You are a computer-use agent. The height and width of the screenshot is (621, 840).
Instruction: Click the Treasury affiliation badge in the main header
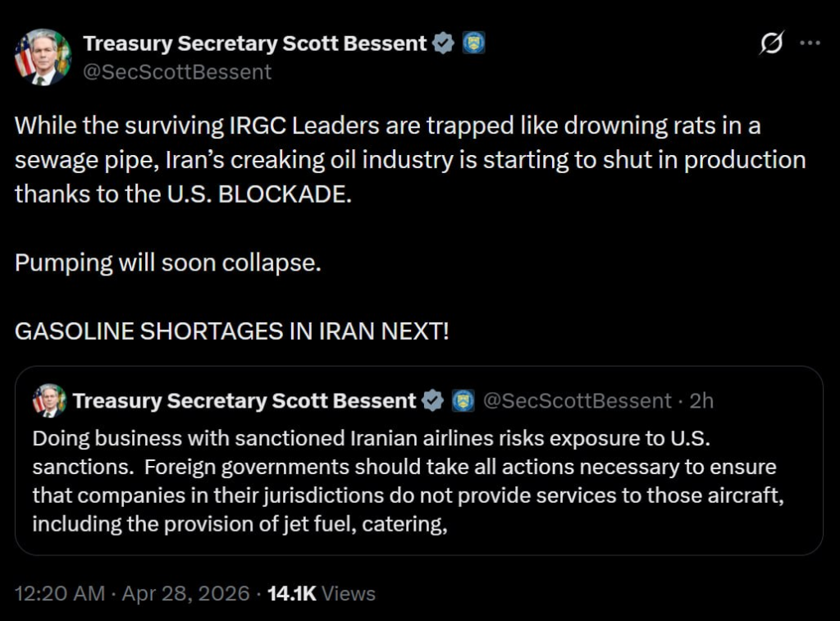click(x=473, y=43)
